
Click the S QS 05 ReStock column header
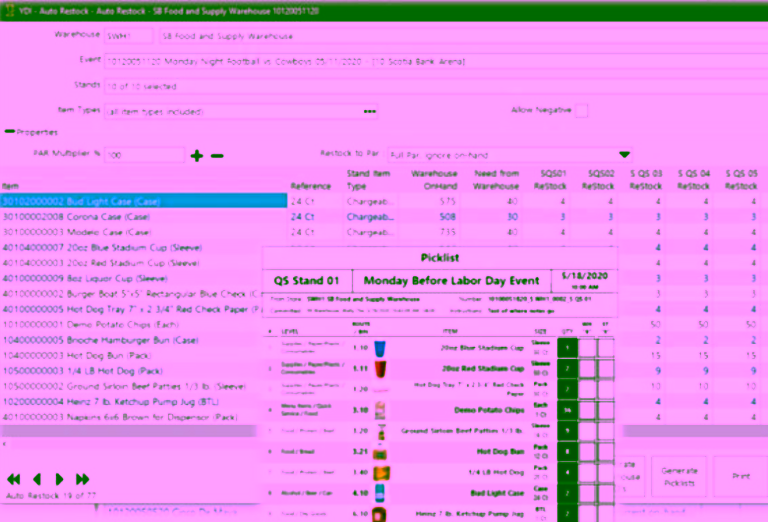click(741, 180)
